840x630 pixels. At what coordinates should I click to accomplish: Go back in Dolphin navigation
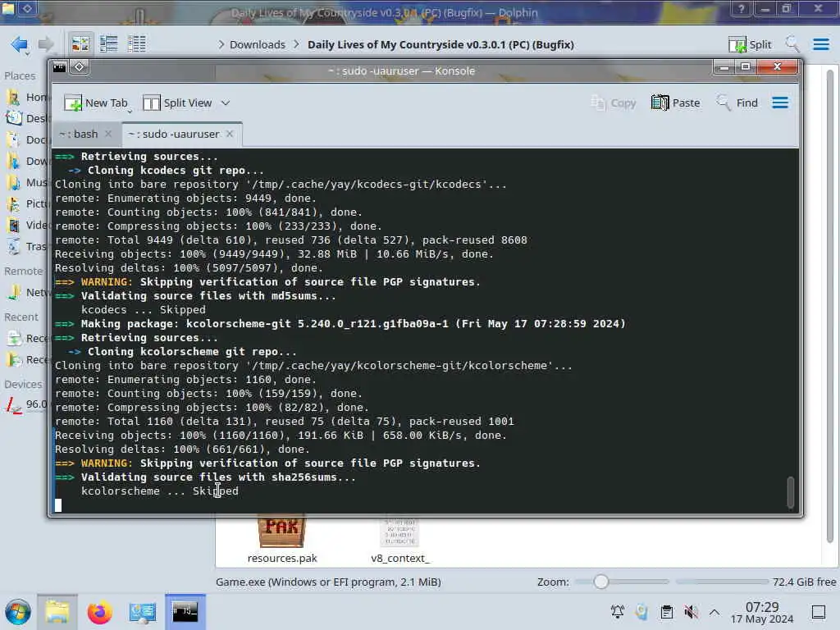click(20, 44)
